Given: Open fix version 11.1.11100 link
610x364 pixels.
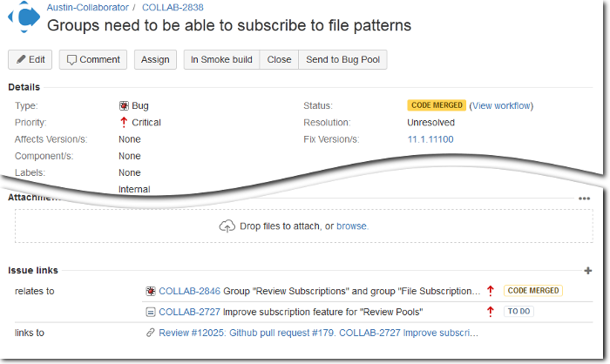Looking at the screenshot, I should [430, 139].
